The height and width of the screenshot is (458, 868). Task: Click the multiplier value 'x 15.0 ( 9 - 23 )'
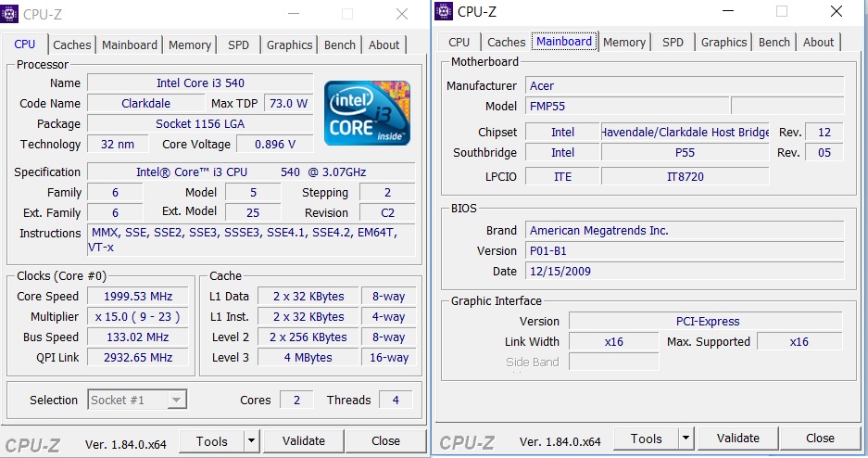138,317
